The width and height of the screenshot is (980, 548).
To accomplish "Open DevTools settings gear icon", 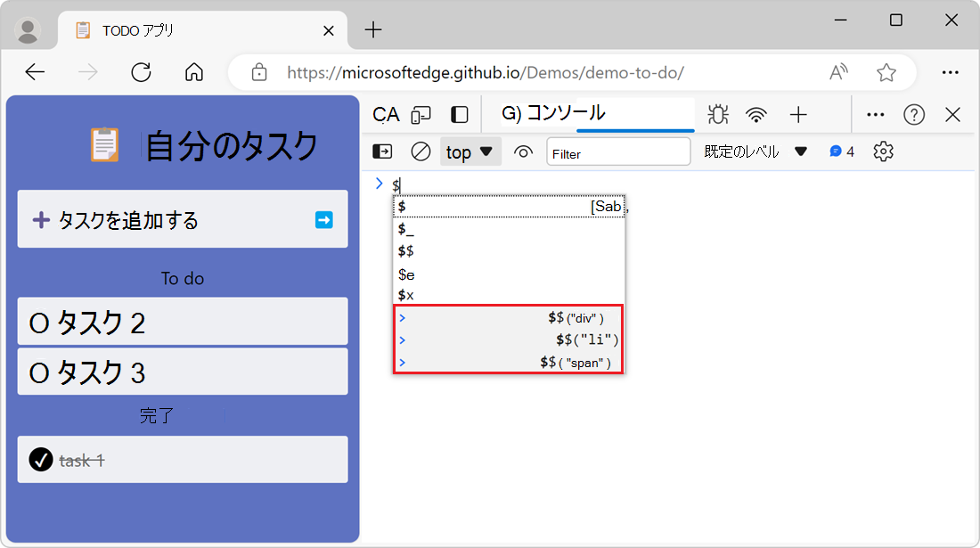I will [883, 151].
